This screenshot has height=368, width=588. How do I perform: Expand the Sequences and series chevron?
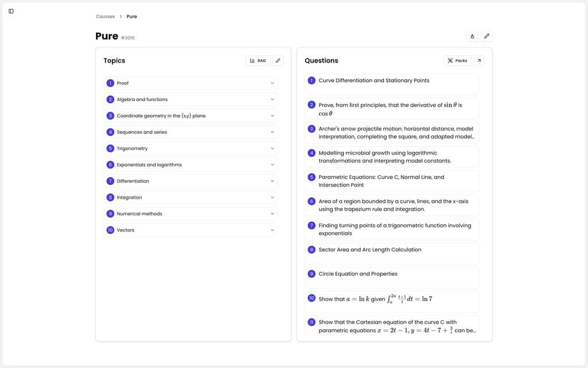pos(272,132)
